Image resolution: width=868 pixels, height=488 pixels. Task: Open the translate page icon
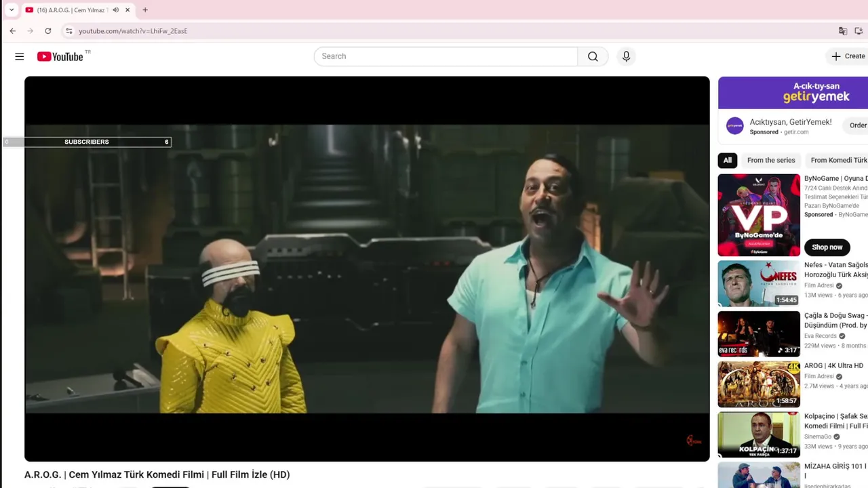[x=843, y=30]
